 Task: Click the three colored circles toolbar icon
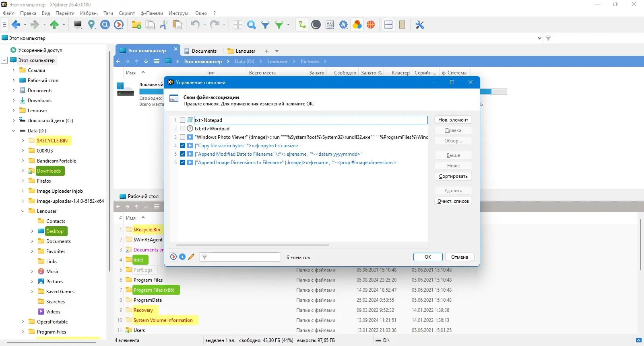357,25
